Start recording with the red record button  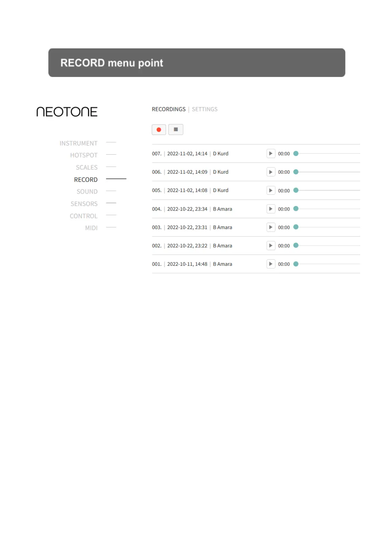[x=159, y=130]
